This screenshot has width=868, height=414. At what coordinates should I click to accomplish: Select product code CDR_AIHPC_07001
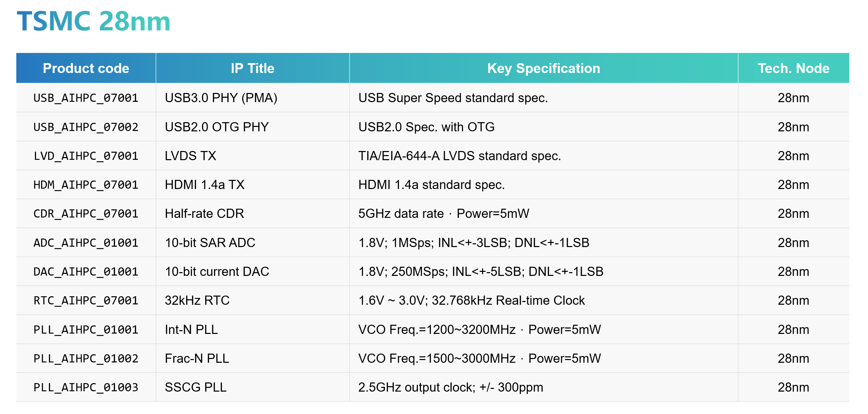pos(86,214)
